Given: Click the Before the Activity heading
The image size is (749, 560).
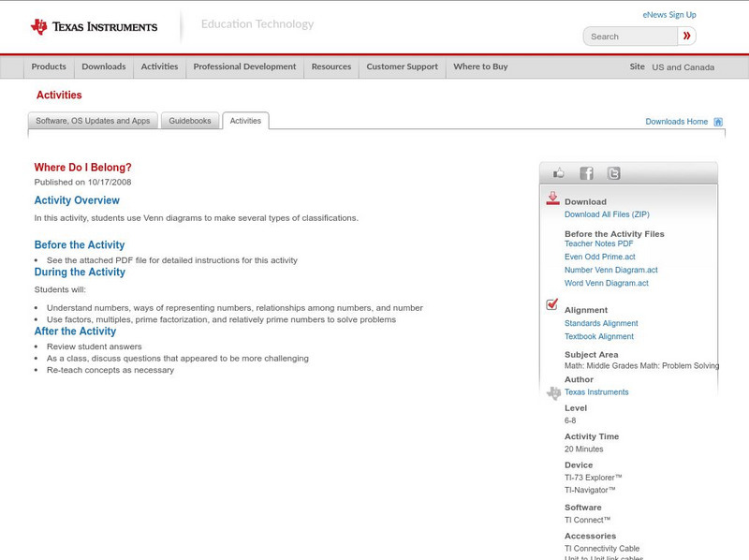Looking at the screenshot, I should tap(80, 245).
